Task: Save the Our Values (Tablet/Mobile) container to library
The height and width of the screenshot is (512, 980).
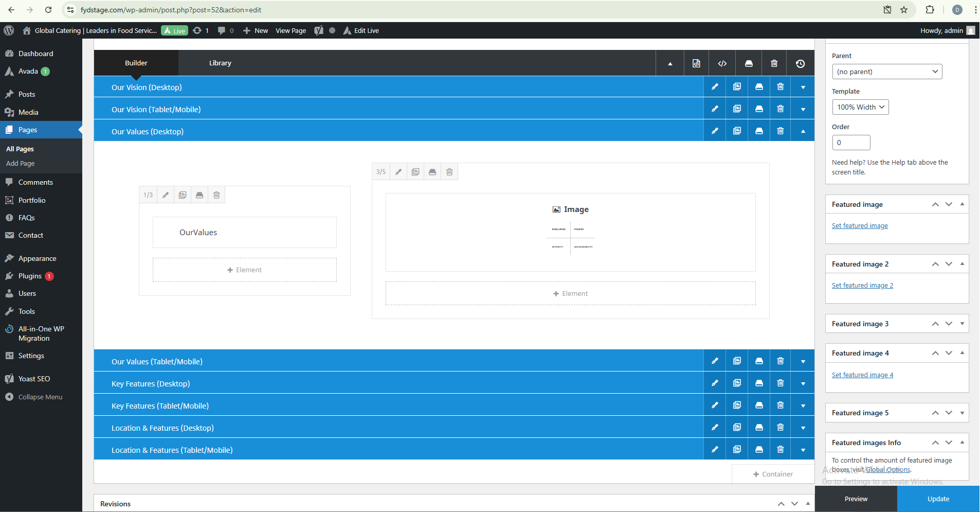Action: click(x=759, y=361)
